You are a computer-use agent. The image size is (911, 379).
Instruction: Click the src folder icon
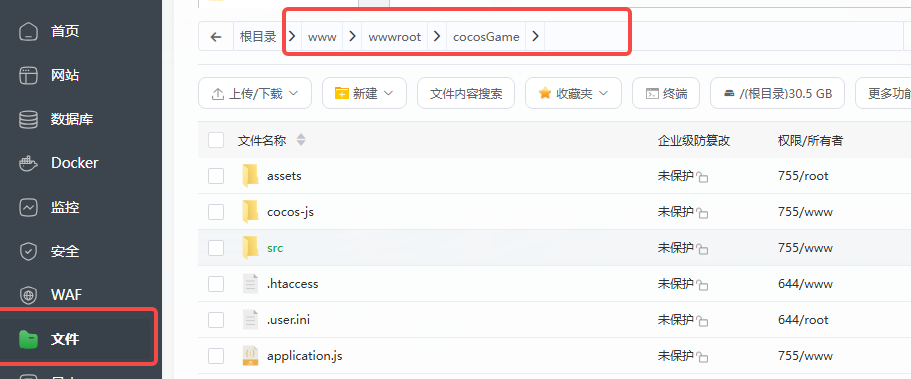coord(250,247)
